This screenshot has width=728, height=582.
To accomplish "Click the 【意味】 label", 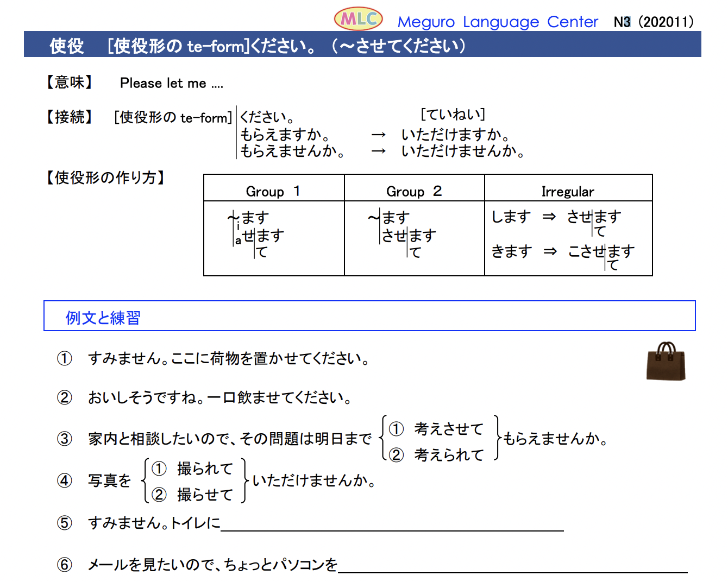I will tap(70, 83).
